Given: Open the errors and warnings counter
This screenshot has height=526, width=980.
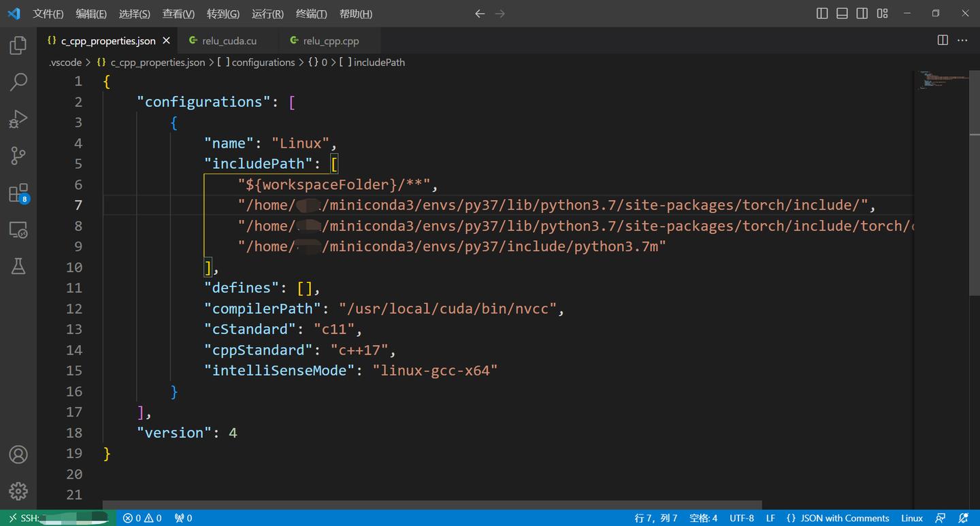Looking at the screenshot, I should click(142, 518).
